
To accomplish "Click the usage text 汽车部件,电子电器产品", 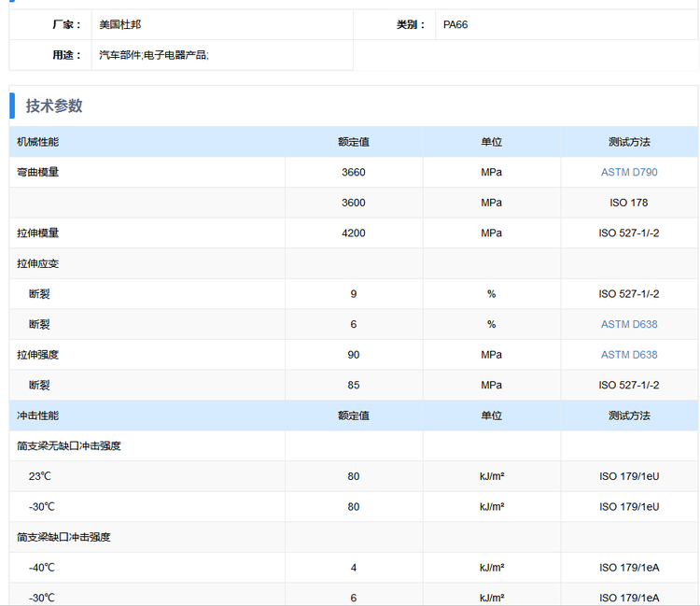I will [154, 55].
